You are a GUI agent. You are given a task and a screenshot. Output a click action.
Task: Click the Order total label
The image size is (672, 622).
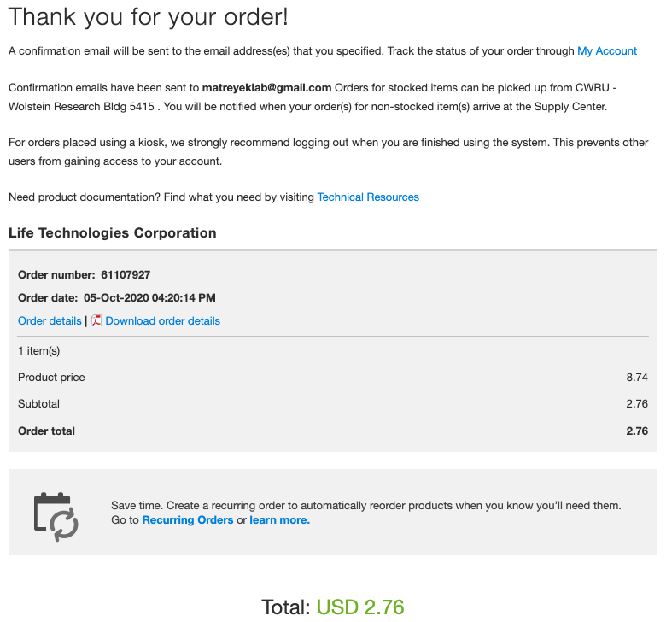point(46,431)
